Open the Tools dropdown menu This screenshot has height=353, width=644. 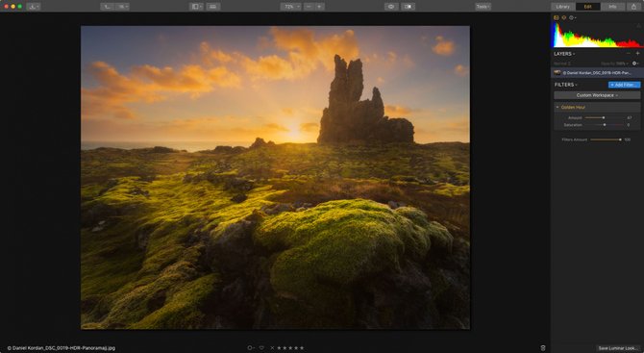(x=483, y=7)
